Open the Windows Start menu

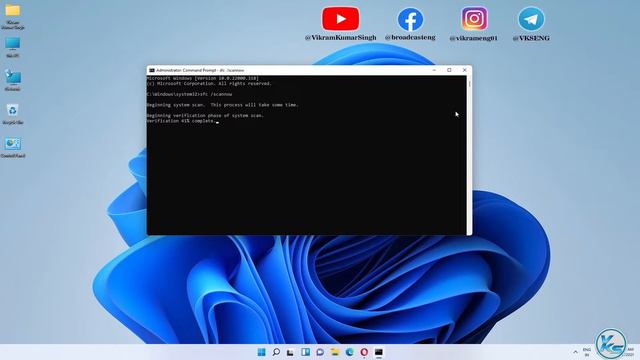coord(262,352)
